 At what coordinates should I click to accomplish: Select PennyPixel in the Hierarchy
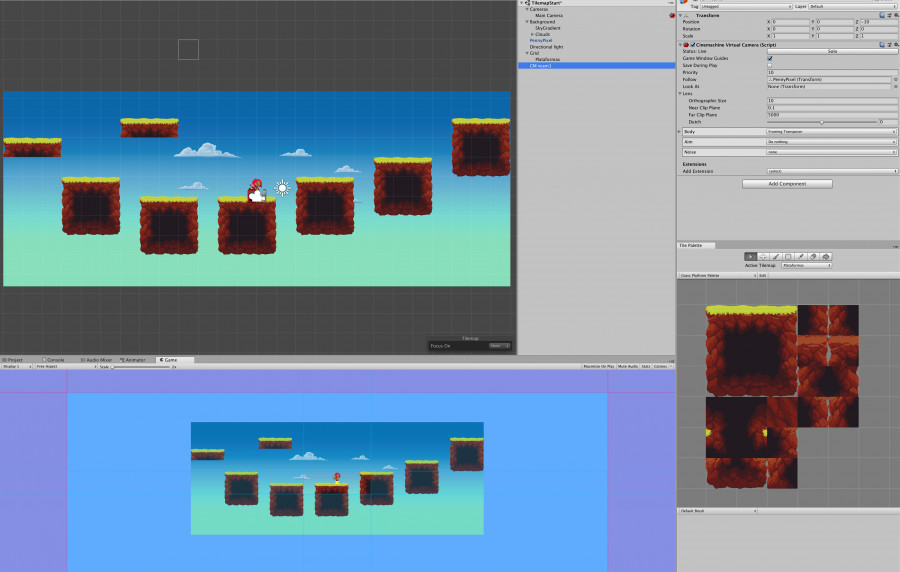point(541,41)
